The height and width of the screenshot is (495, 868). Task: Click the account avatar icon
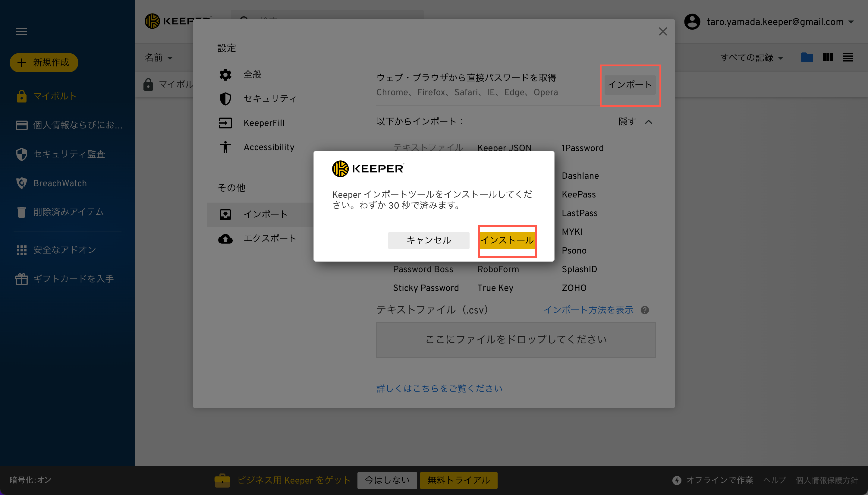coord(692,22)
